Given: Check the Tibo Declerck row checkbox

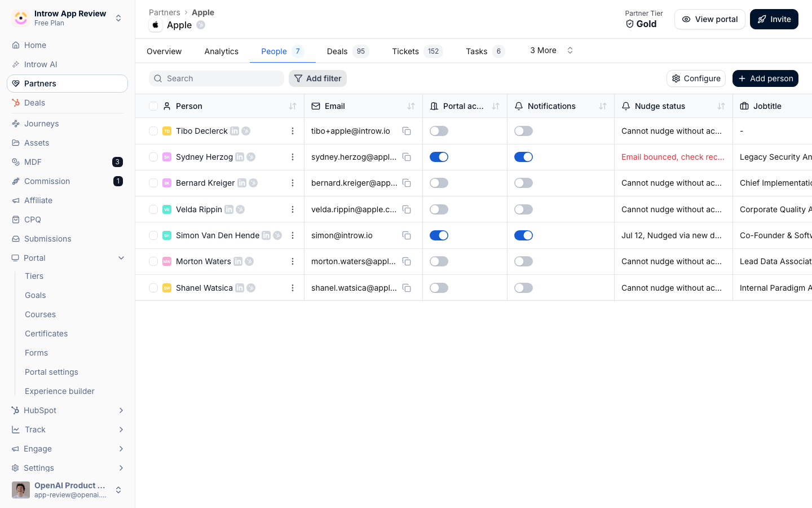Looking at the screenshot, I should [x=153, y=131].
